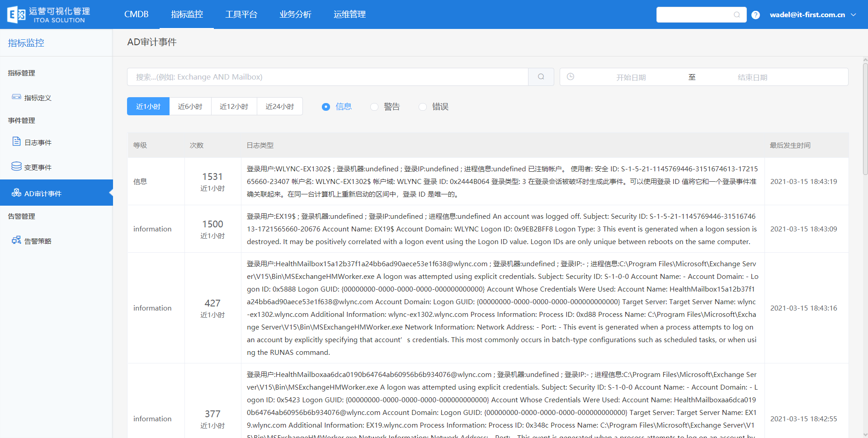The height and width of the screenshot is (438, 868).
Task: Click the WLYNC-EX1302$ log description
Action: pos(502,181)
